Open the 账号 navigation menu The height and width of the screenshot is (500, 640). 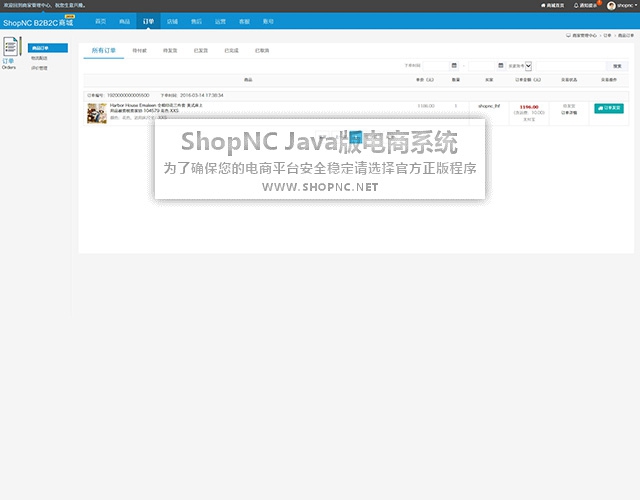tap(268, 21)
